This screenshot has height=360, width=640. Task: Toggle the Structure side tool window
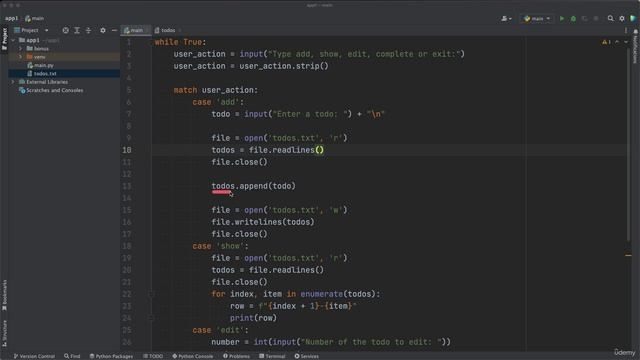point(4,333)
